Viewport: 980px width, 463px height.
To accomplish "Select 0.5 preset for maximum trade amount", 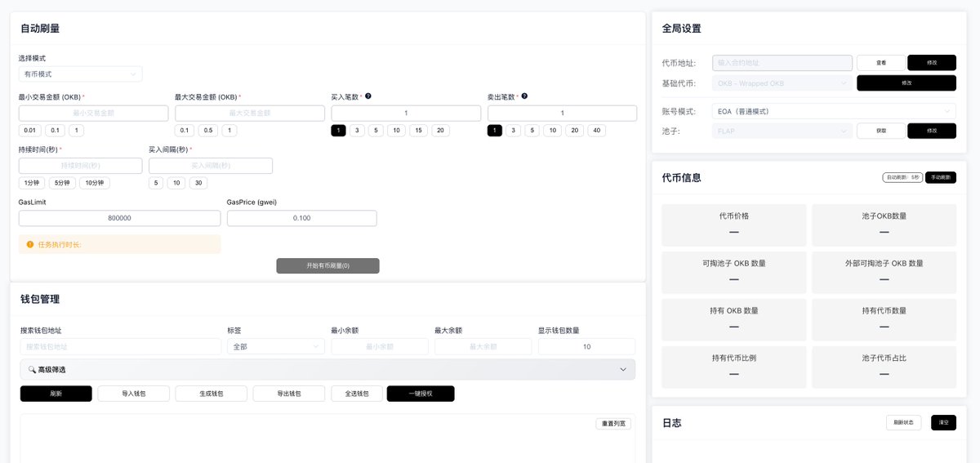I will coord(207,131).
